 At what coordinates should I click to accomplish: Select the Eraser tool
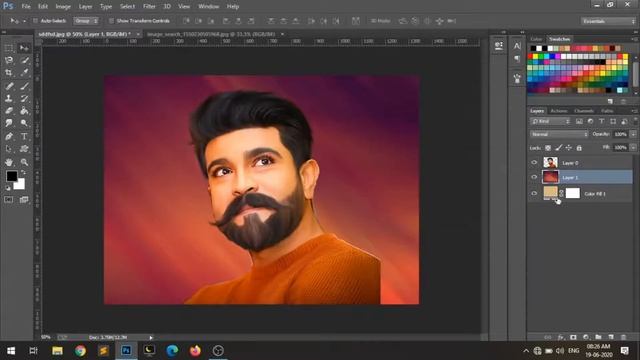click(9, 111)
